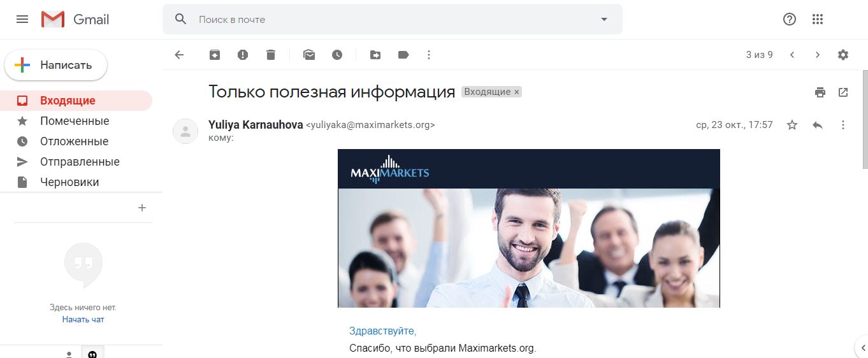The height and width of the screenshot is (358, 868).
Task: Click the Написать compose button
Action: click(x=56, y=65)
